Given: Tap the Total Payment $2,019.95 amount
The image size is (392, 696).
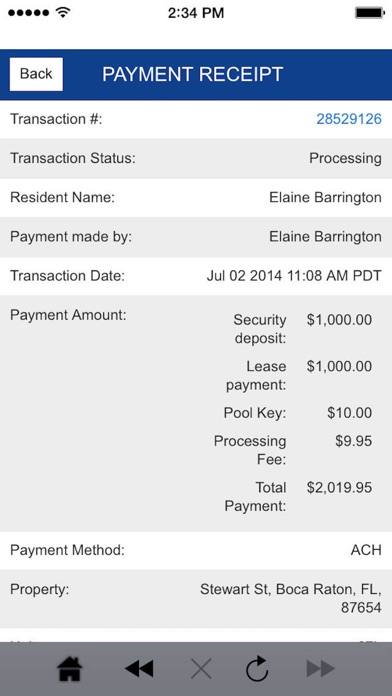Looking at the screenshot, I should tap(339, 487).
